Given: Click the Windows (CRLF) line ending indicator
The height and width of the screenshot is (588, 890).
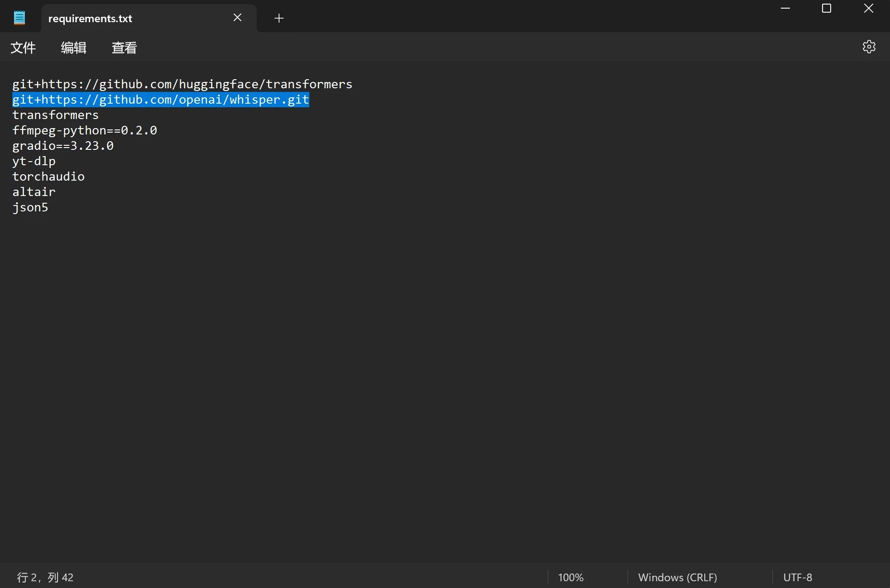Looking at the screenshot, I should click(x=678, y=577).
